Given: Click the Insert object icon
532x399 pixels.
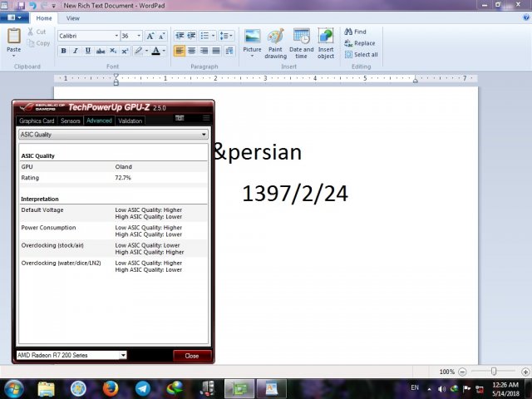Looking at the screenshot, I should [x=326, y=37].
